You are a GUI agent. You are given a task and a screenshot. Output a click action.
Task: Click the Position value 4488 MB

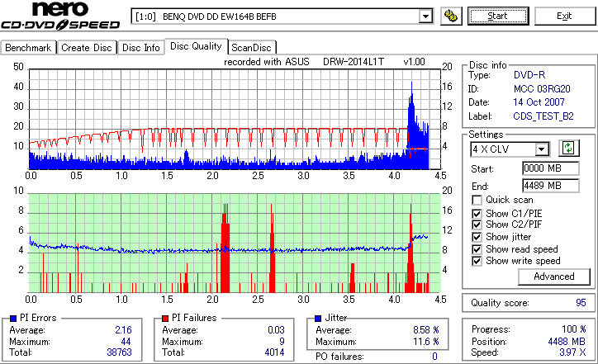click(x=567, y=342)
